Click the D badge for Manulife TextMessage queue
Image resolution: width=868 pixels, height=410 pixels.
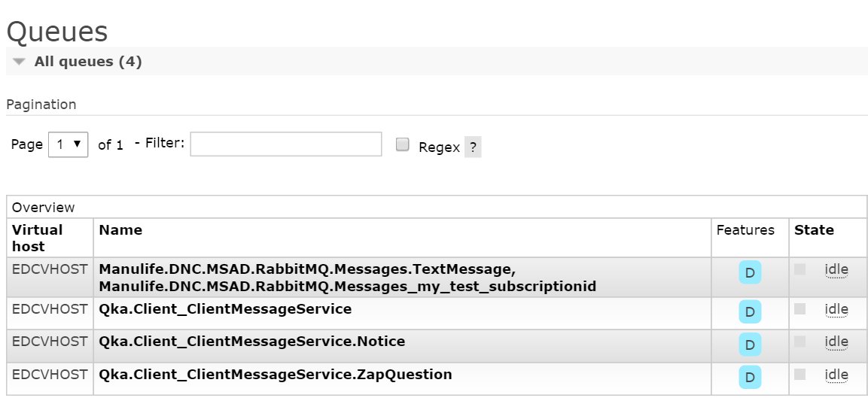pos(749,273)
